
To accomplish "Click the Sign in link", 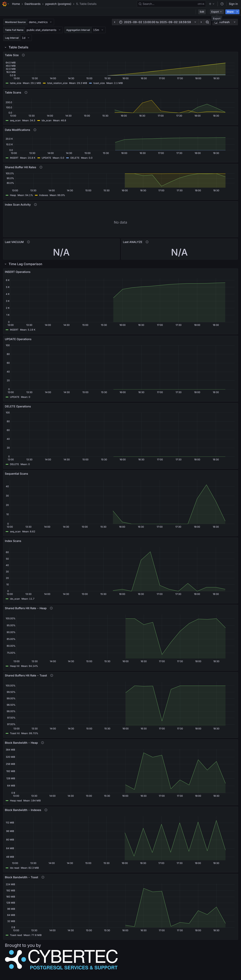I will click(233, 4).
